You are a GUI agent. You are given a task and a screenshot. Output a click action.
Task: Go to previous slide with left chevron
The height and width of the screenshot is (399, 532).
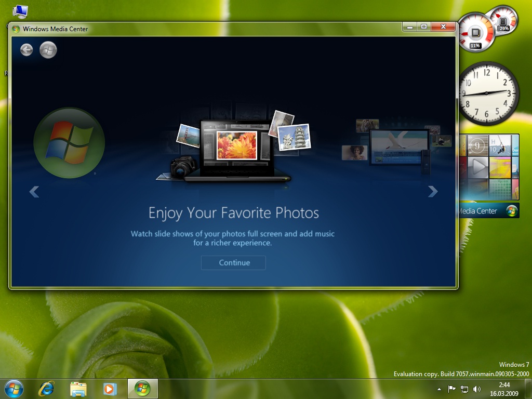(x=34, y=192)
